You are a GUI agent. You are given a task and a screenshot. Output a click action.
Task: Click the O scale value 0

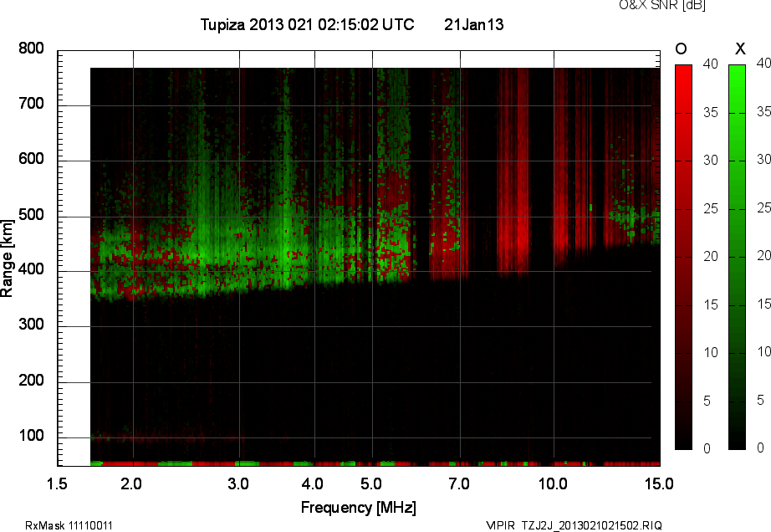coord(707,448)
